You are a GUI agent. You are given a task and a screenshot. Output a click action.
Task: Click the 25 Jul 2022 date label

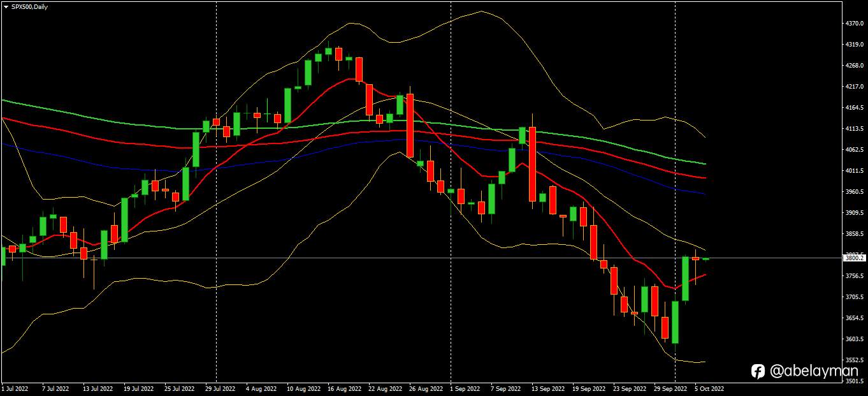179,388
